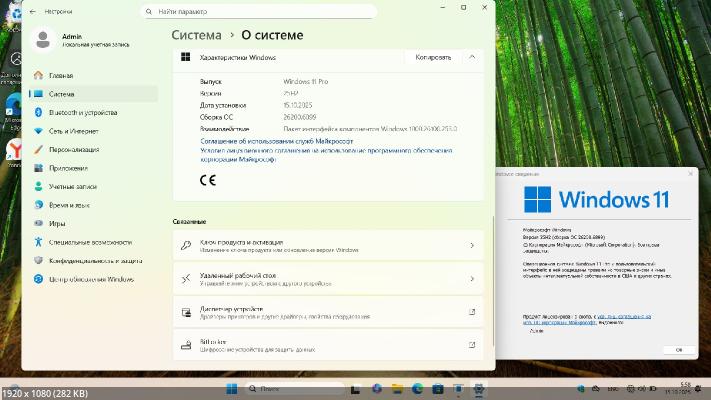The width and height of the screenshot is (711, 400).
Task: Collapse the Характеристики Windows section
Action: 472,57
